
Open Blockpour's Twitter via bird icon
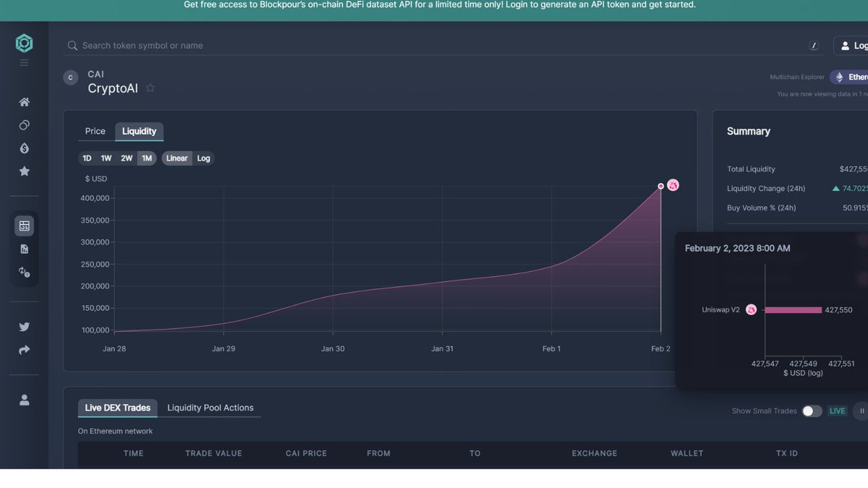click(x=24, y=326)
